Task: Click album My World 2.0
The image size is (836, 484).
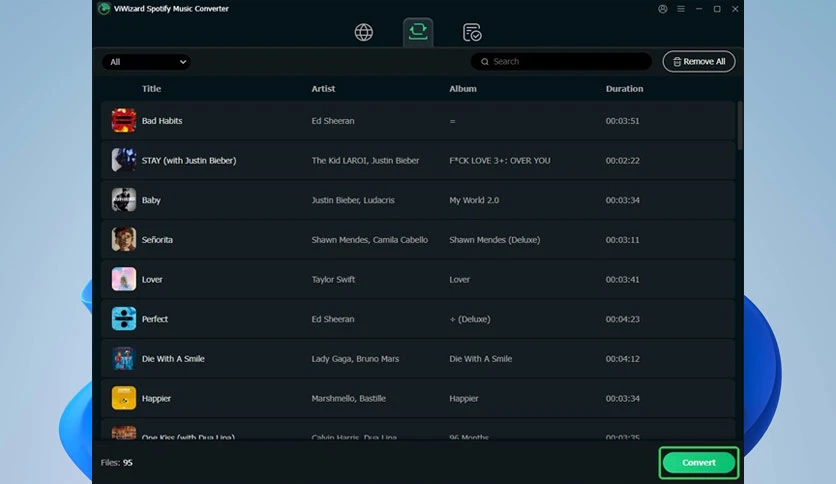Action: [x=474, y=200]
